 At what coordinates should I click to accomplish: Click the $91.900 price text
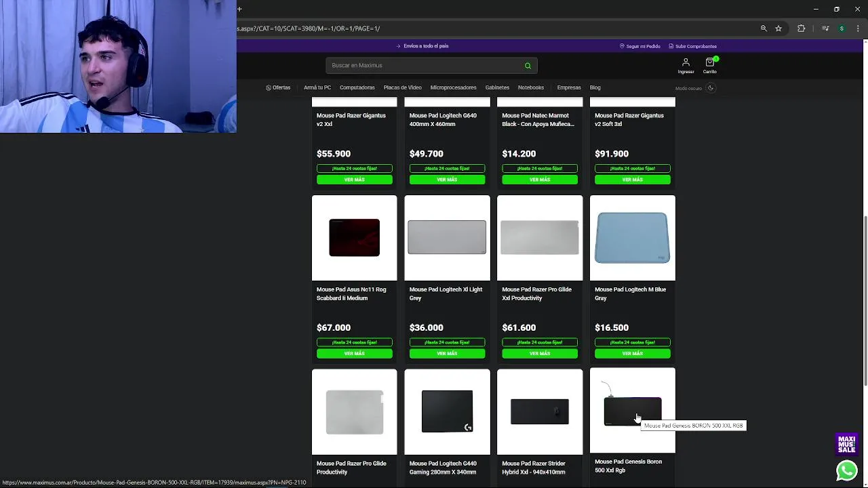click(612, 154)
